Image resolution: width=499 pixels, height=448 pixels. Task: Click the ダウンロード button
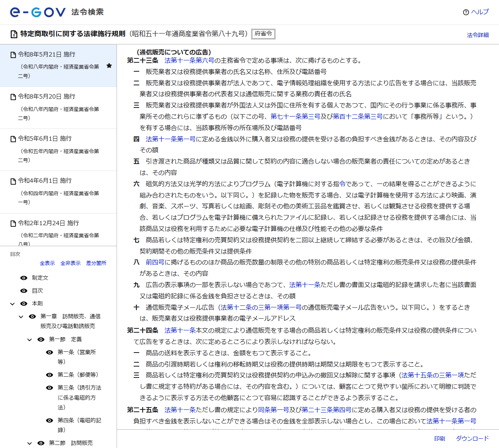coord(472,439)
